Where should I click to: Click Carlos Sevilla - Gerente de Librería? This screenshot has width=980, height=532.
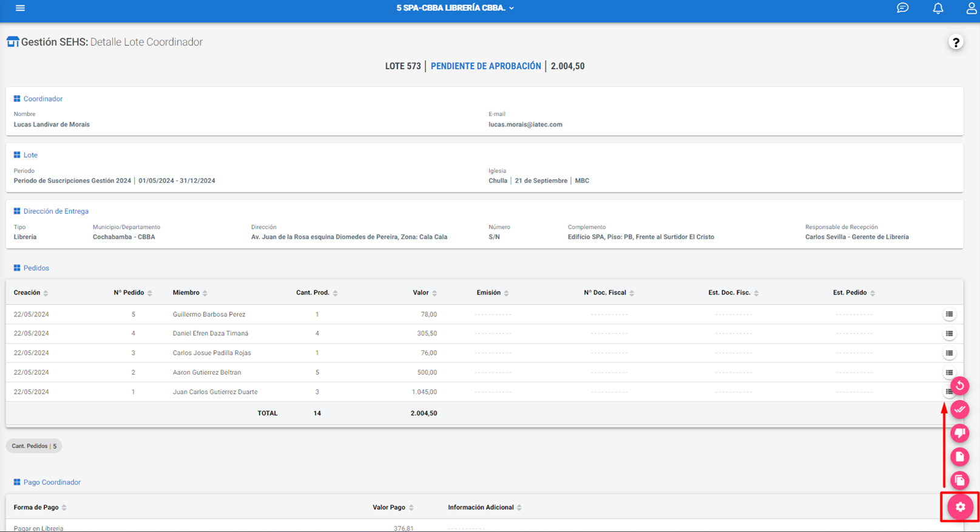857,237
